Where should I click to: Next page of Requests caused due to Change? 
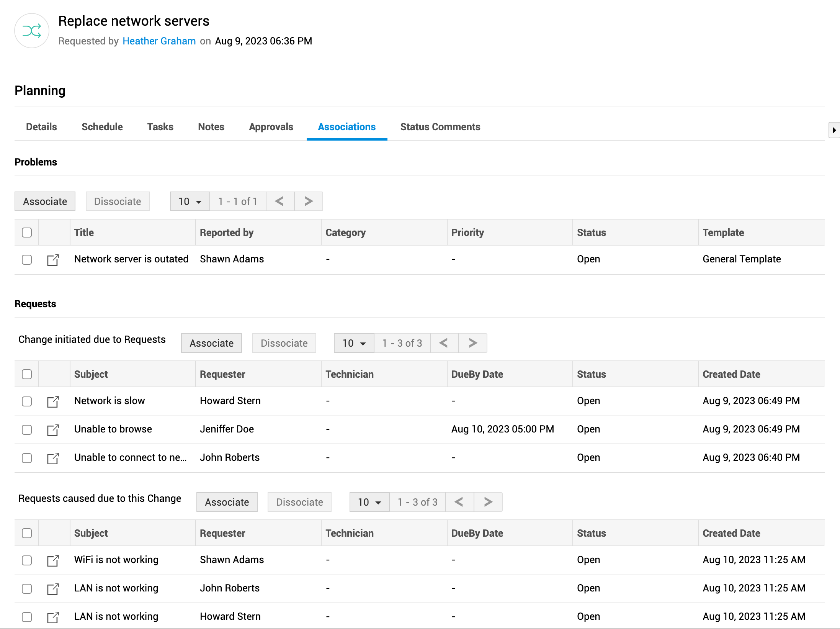[488, 502]
